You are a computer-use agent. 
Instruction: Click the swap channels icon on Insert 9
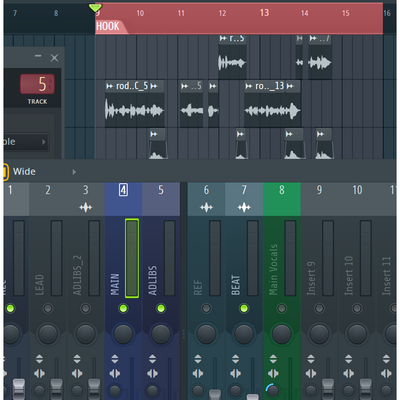[x=311, y=373]
